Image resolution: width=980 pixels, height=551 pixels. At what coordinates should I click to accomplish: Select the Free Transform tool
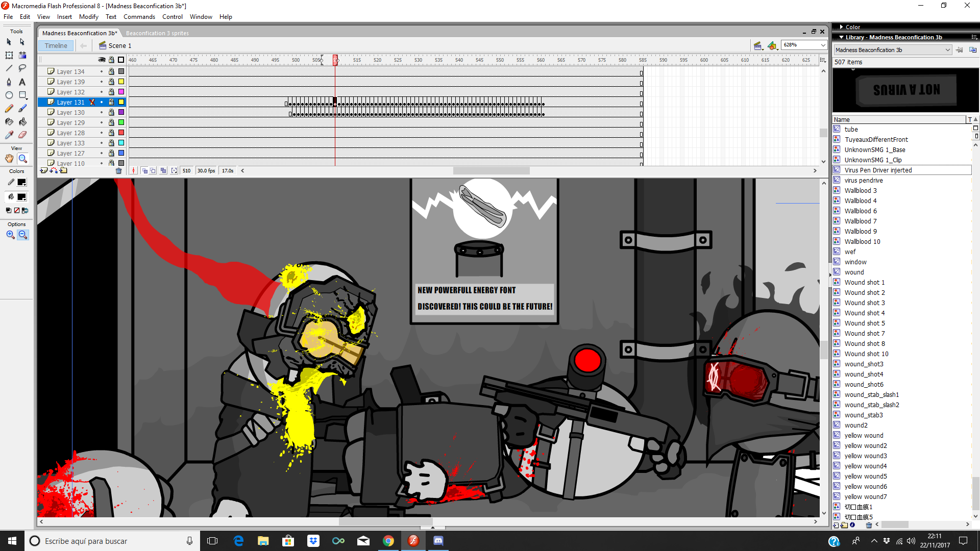coord(9,55)
